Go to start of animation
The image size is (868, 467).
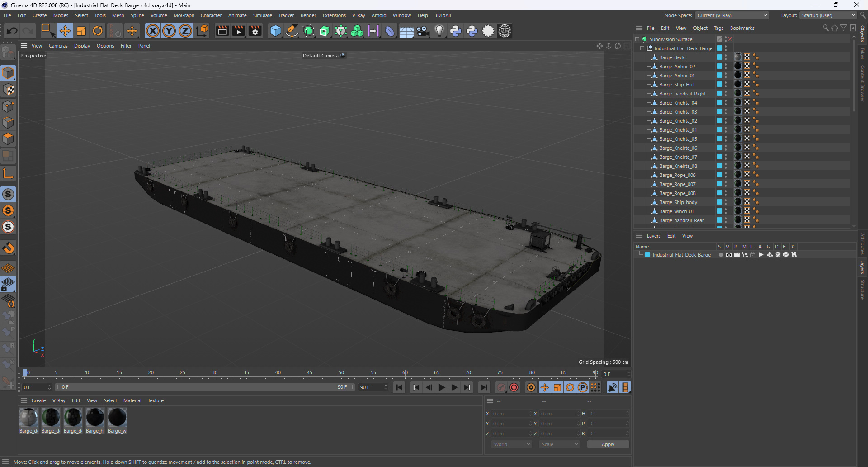point(399,387)
